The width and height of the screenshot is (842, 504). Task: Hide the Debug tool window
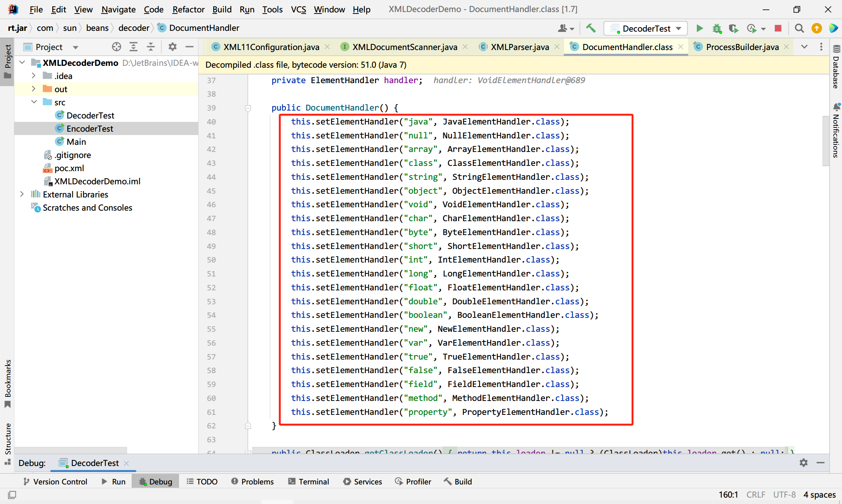[821, 463]
